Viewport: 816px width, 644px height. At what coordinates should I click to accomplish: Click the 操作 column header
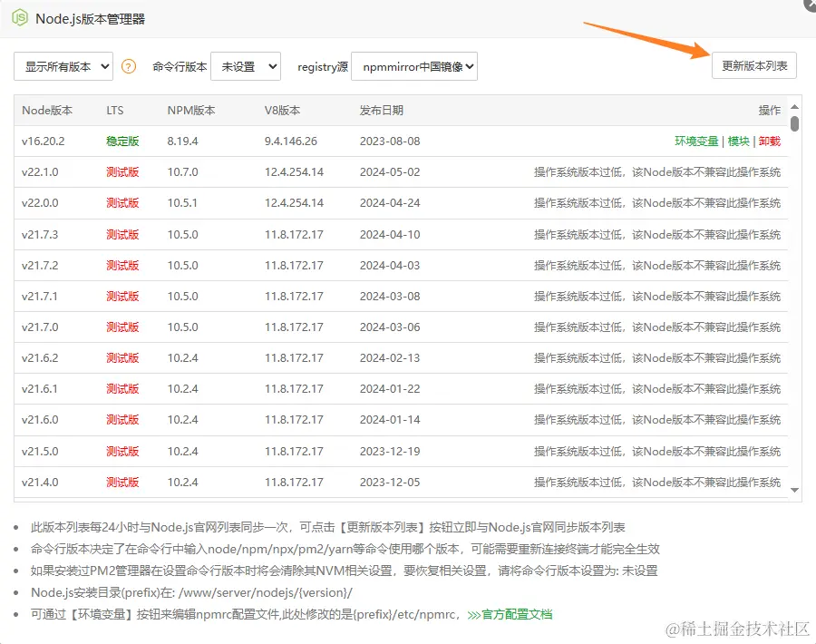click(x=770, y=111)
